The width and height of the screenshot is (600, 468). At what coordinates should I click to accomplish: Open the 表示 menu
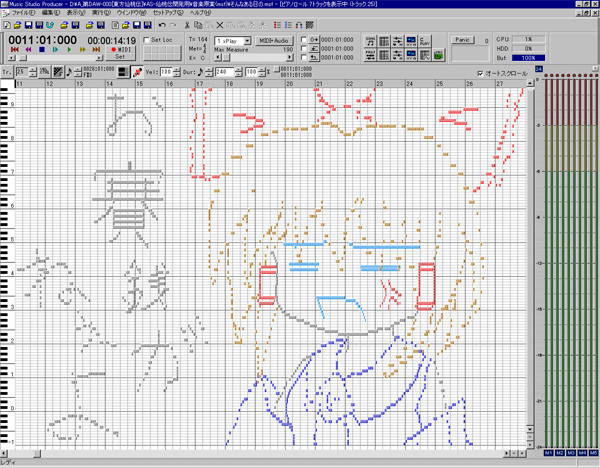(76, 13)
